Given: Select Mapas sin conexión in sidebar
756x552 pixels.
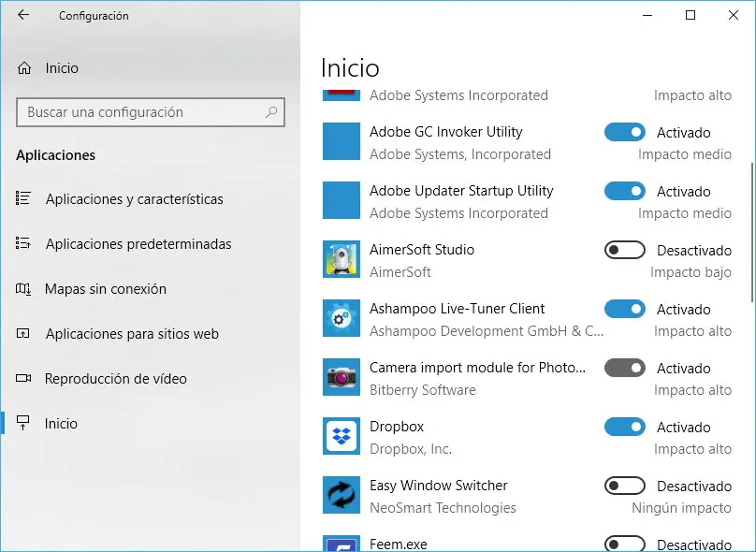Looking at the screenshot, I should pyautogui.click(x=105, y=289).
